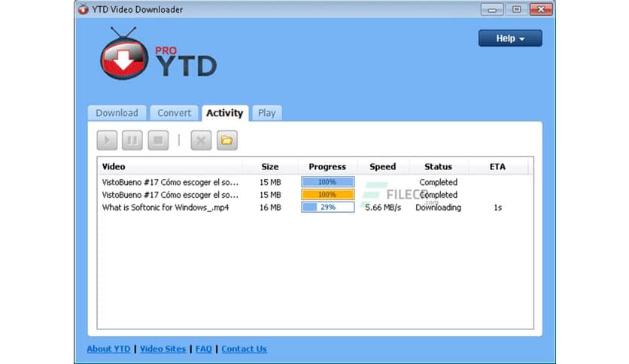Click the orange 100% progress bar

328,195
